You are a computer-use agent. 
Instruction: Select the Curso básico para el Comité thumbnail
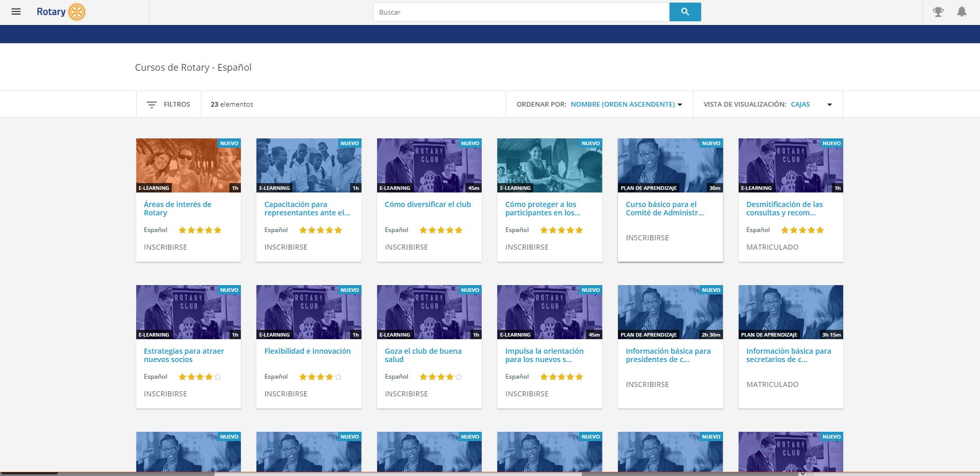(x=670, y=165)
